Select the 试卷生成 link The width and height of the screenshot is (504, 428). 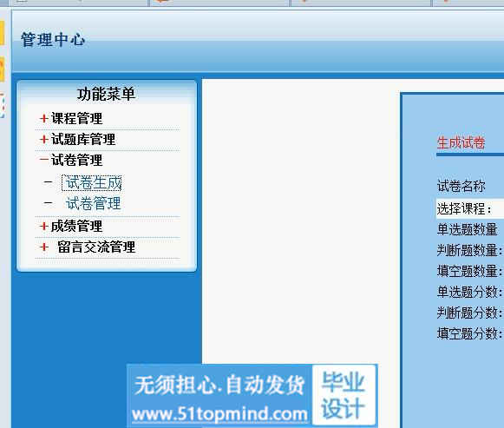click(93, 182)
